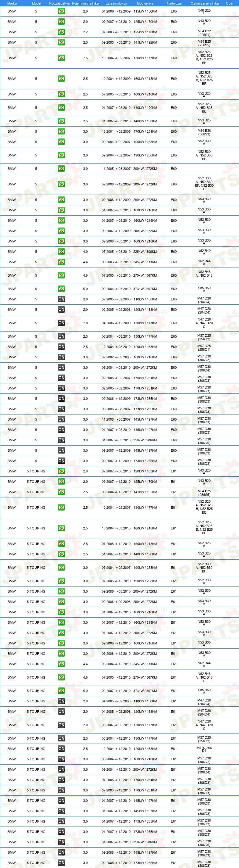Click the Marka column header

coord(12,3)
